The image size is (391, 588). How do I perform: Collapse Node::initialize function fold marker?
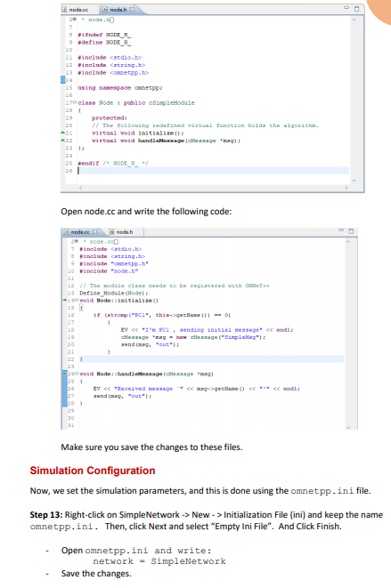coord(77,300)
